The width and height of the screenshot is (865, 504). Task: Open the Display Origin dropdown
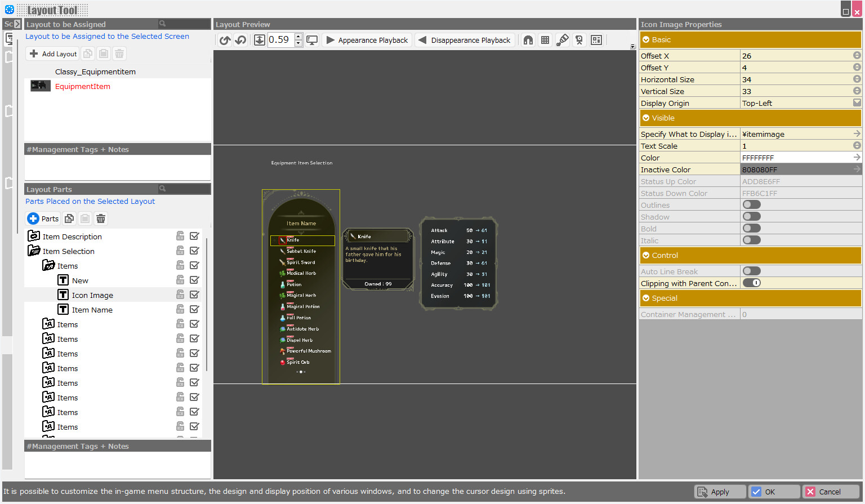856,102
